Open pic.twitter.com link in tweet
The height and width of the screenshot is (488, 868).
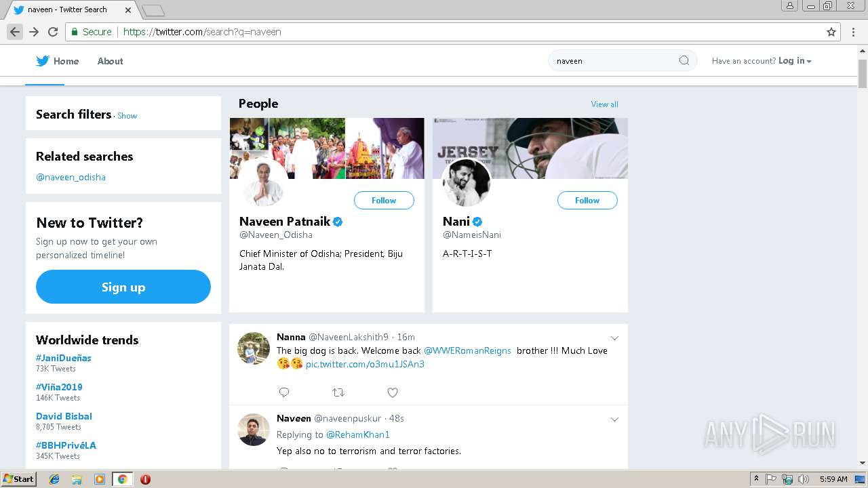(365, 364)
